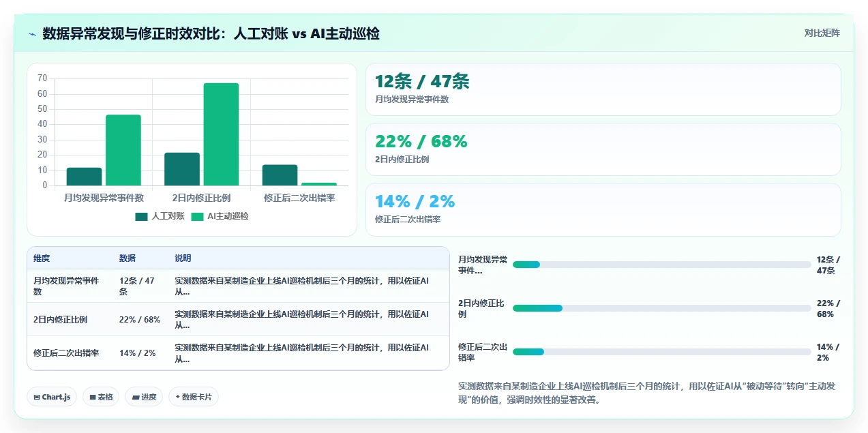Click the 人工对账 bar for 2日内修正比例
This screenshot has height=433, width=868.
pos(182,169)
